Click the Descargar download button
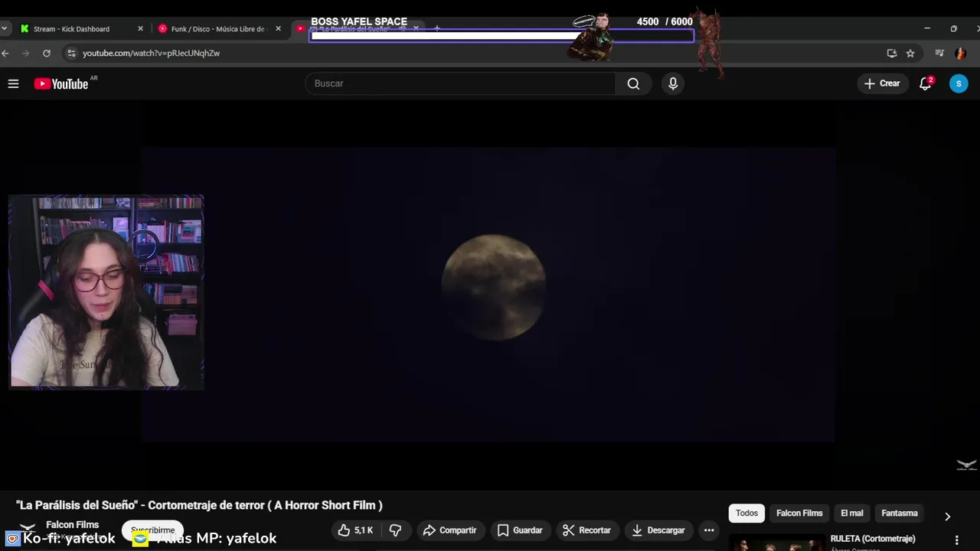The width and height of the screenshot is (980, 551). (658, 530)
